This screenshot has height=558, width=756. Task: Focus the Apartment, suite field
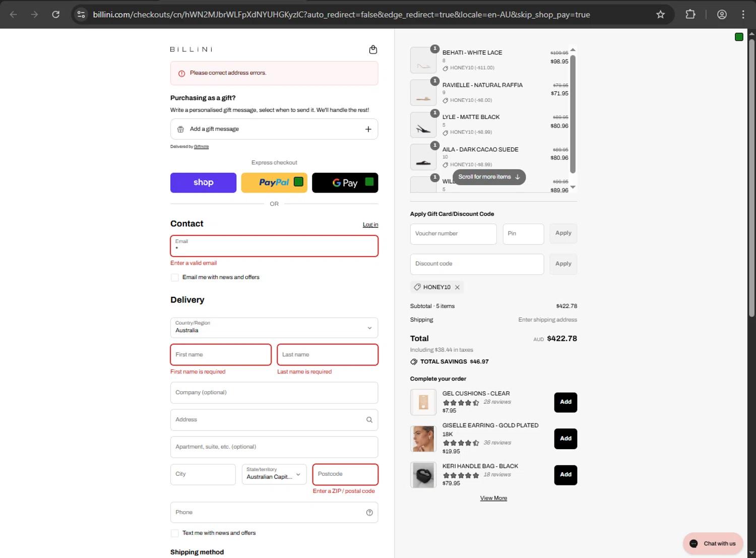274,447
